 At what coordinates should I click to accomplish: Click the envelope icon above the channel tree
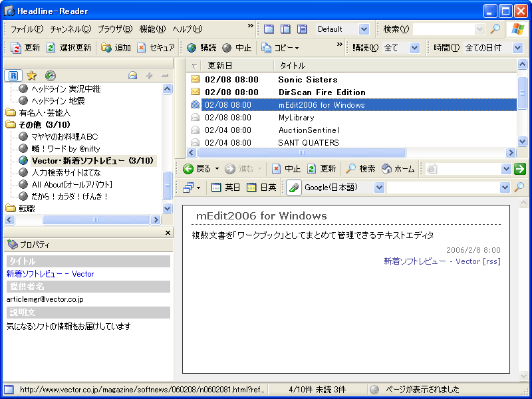132,75
